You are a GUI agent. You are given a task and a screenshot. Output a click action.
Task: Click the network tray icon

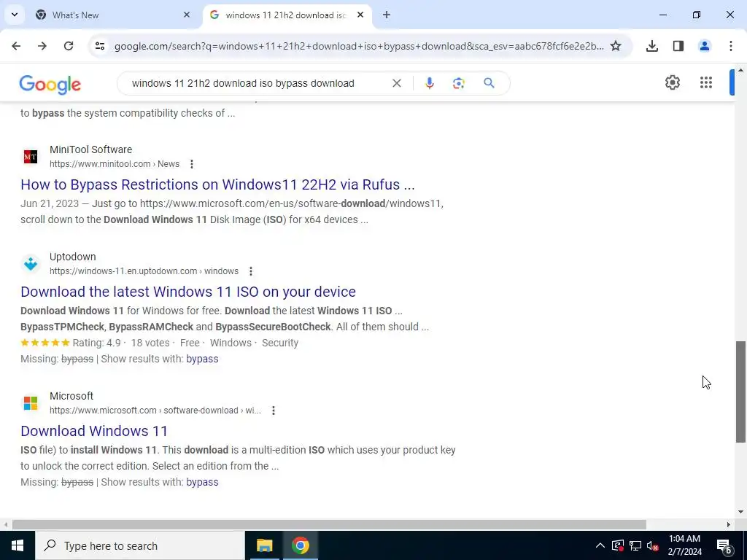click(x=635, y=545)
